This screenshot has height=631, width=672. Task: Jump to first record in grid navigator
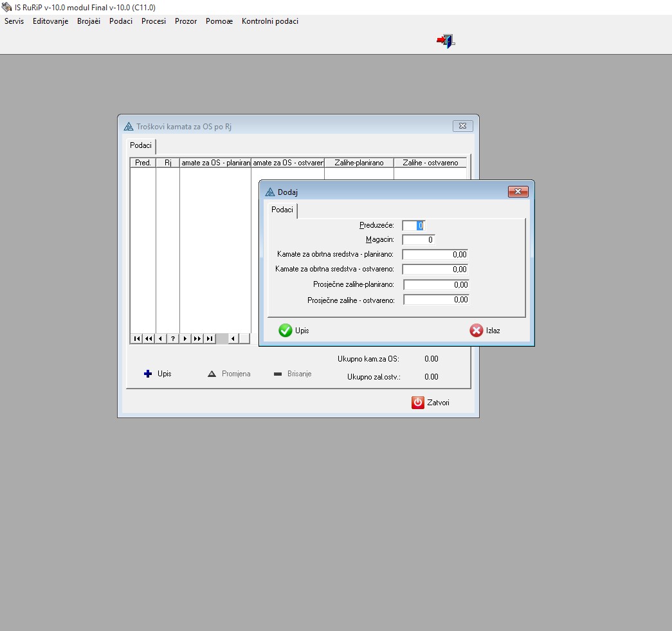[x=137, y=338]
